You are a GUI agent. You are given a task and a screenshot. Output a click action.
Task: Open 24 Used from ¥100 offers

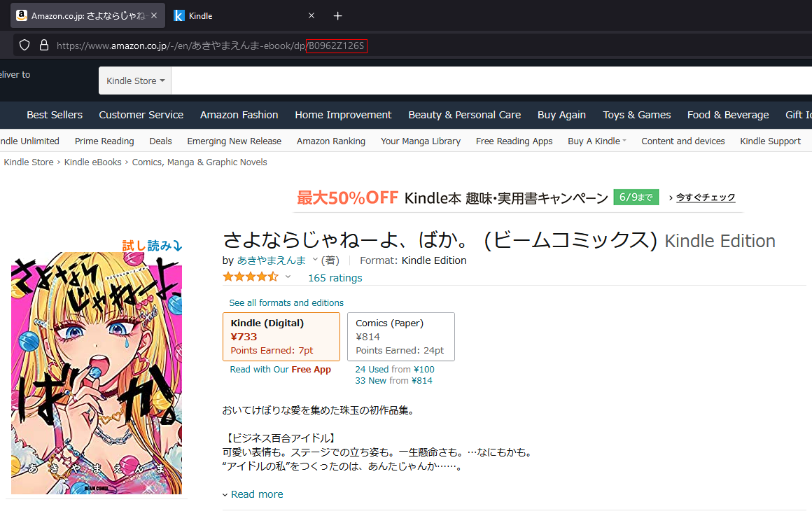[395, 370]
